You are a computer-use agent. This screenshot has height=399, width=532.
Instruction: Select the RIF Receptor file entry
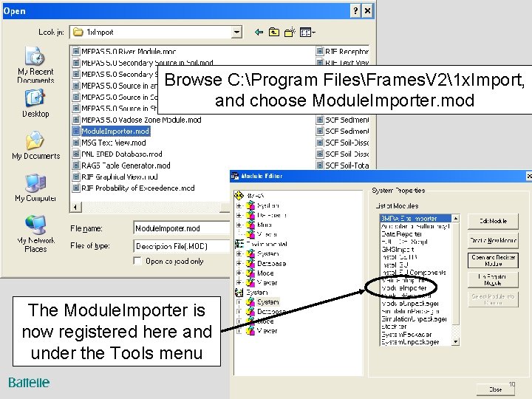point(347,52)
